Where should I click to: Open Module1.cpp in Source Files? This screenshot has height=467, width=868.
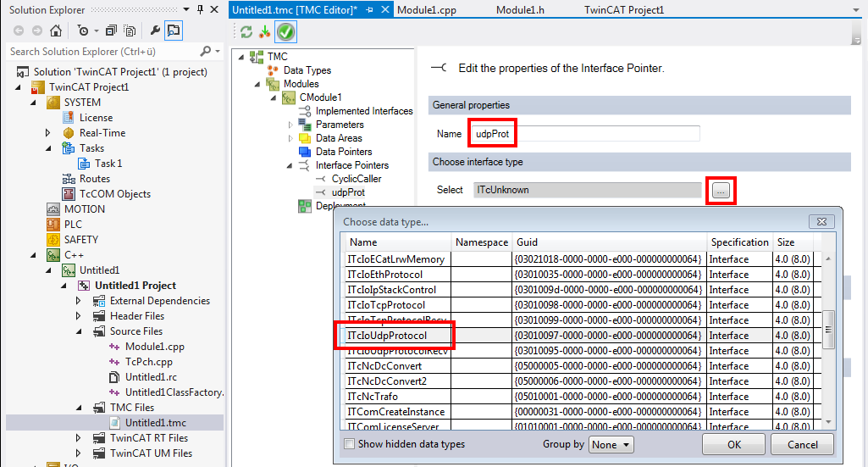pos(154,347)
